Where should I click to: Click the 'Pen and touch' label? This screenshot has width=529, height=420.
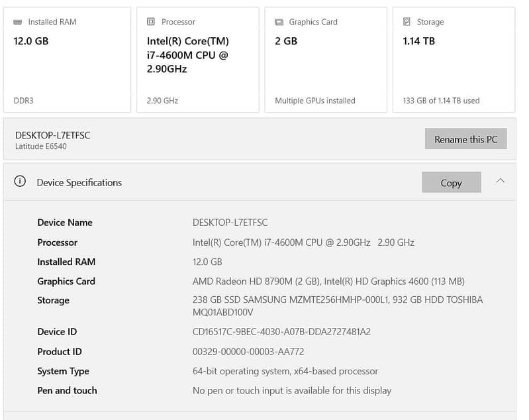click(67, 391)
